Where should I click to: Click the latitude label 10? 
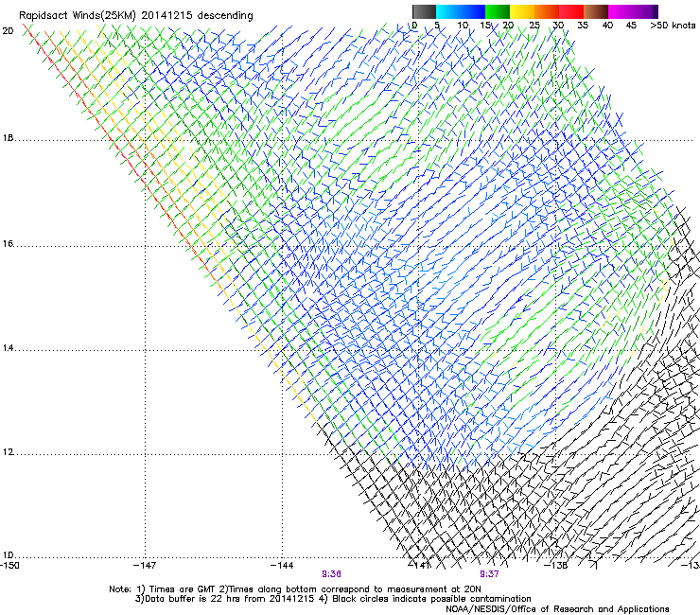8,555
